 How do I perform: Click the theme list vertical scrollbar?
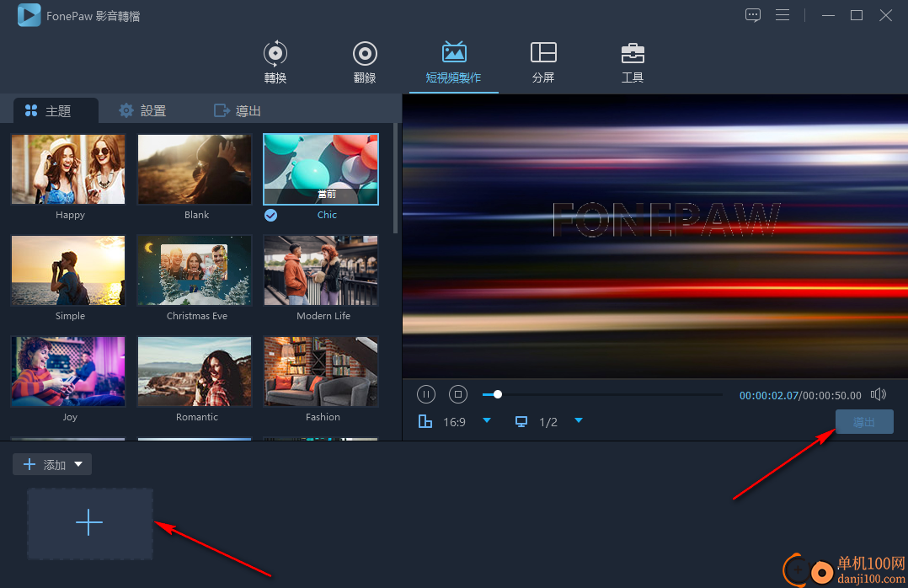pos(396,177)
